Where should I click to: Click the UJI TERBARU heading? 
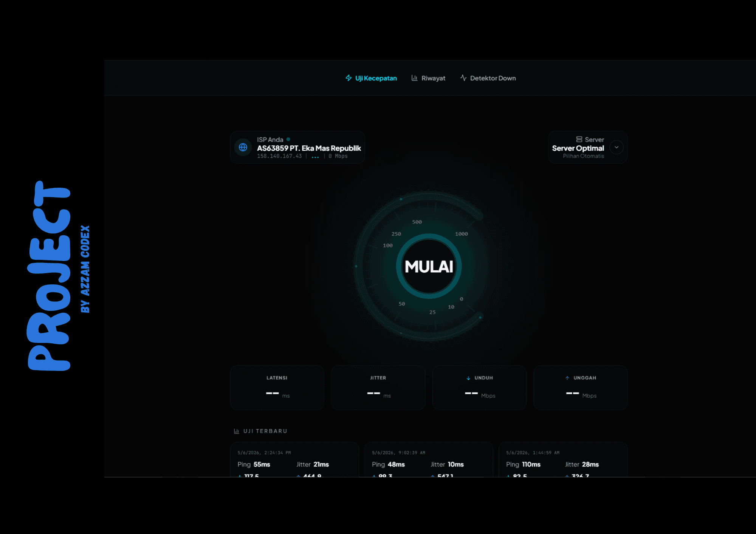tap(265, 431)
